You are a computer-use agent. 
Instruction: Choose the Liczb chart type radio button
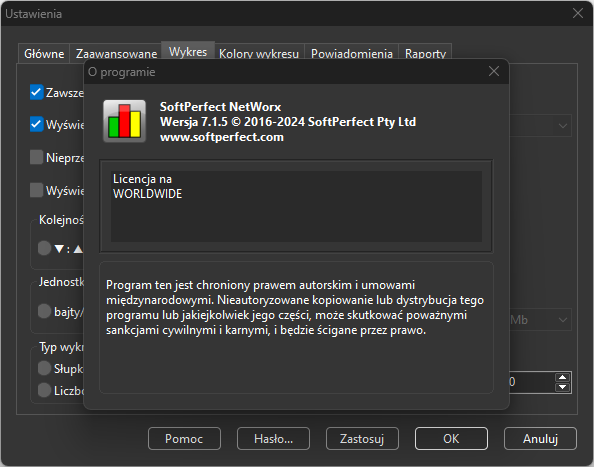tap(44, 390)
